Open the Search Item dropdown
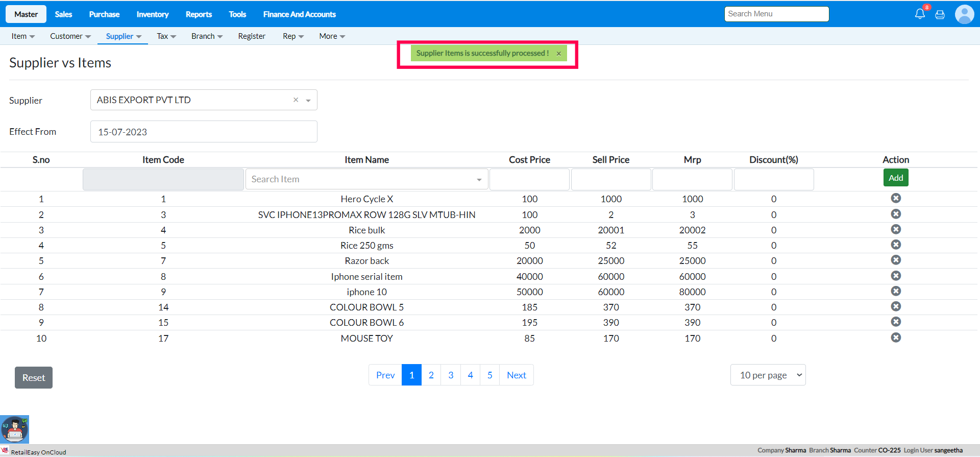 tap(366, 179)
